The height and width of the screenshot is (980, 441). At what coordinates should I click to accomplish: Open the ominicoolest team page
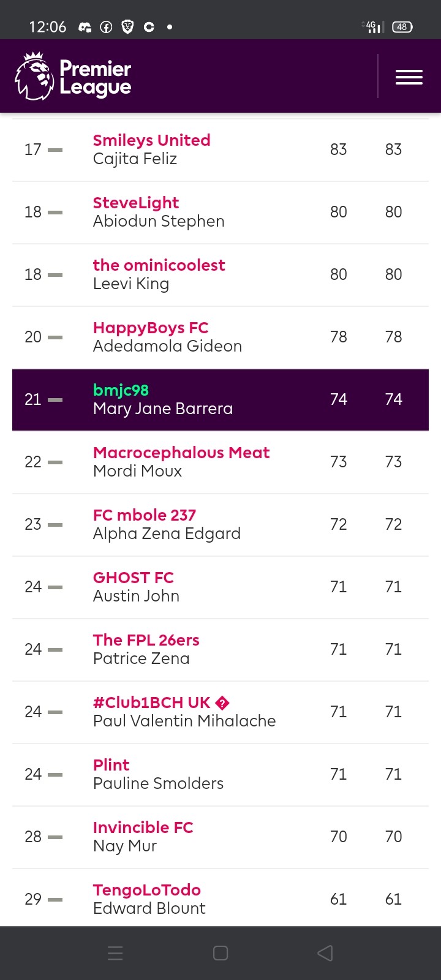[x=159, y=265]
